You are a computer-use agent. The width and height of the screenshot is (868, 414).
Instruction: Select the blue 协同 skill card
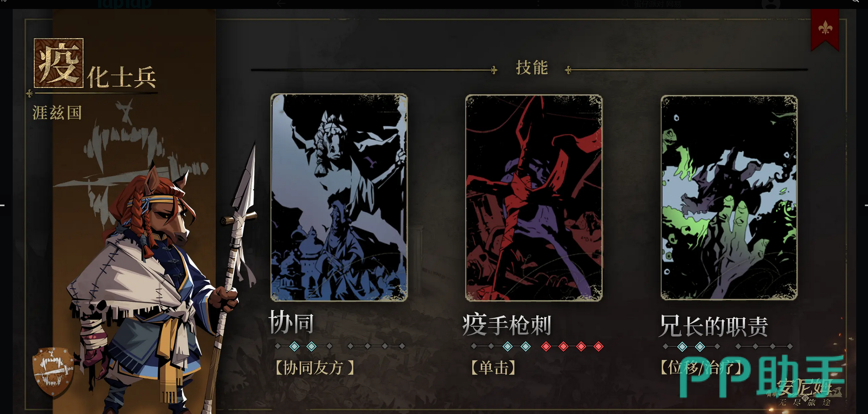339,198
